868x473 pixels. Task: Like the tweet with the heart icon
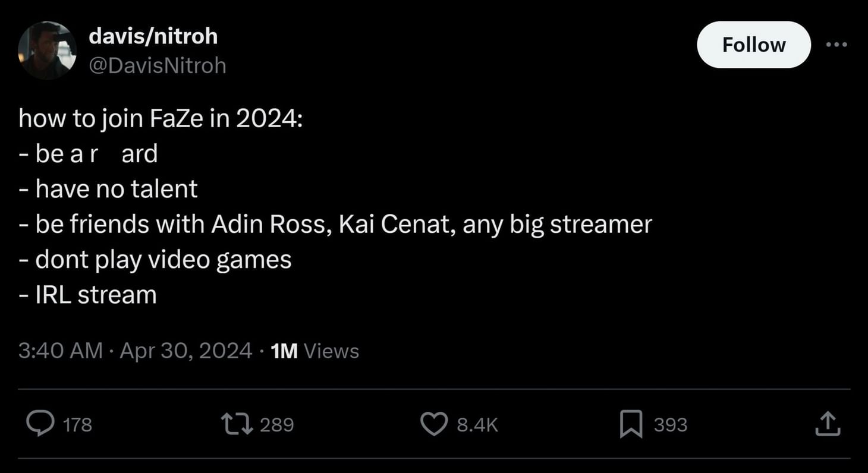434,424
